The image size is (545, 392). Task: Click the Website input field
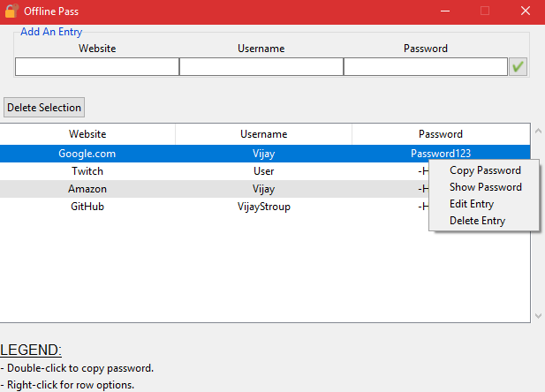(x=97, y=66)
